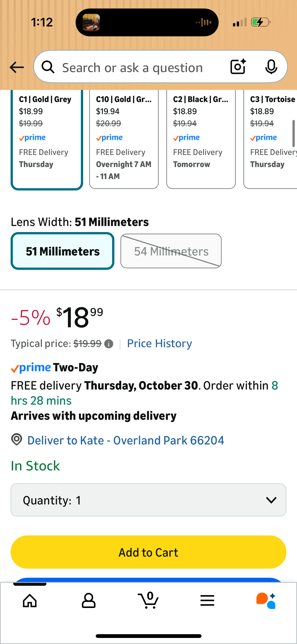Choose the C1 Gold Grey color option

pos(47,138)
